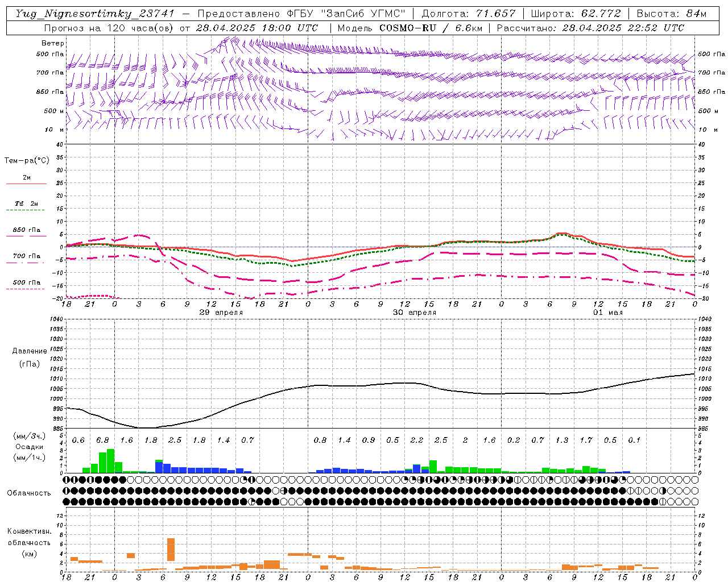Select the elevation text Высота: 84м
Image resolution: width=728 pixels, height=582 pixels.
[672, 14]
